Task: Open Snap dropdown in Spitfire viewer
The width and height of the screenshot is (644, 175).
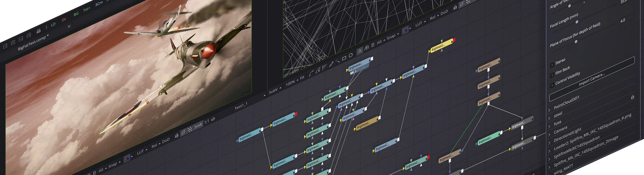Action: pos(114,164)
